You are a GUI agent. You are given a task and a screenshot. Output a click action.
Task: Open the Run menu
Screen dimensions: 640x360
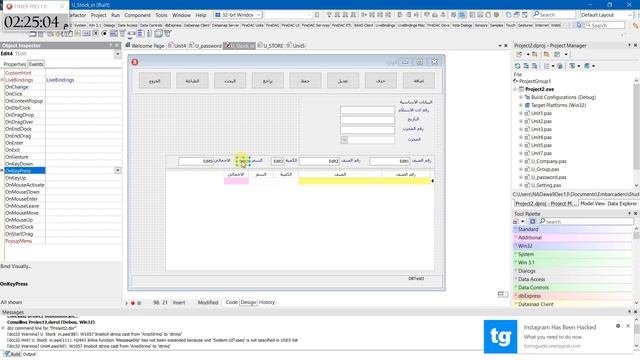pos(116,15)
